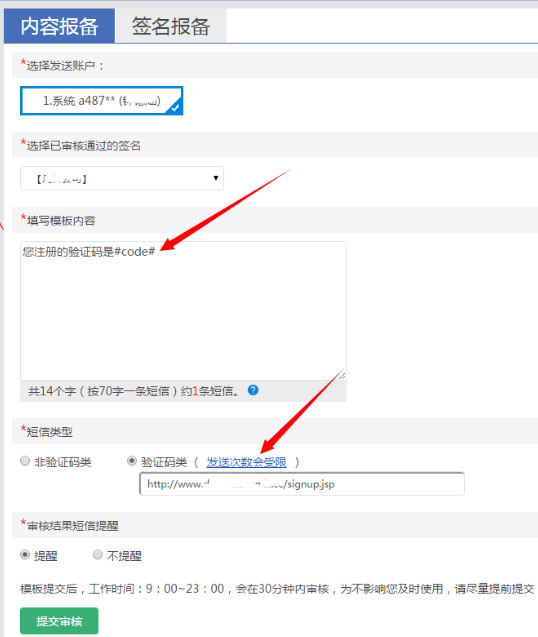Click inside the template content textarea

[183, 311]
